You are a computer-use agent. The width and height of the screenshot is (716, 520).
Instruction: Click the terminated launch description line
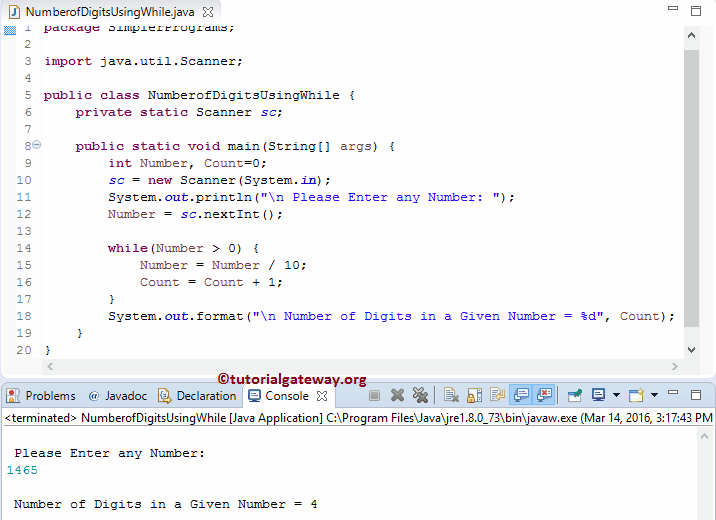[358, 418]
